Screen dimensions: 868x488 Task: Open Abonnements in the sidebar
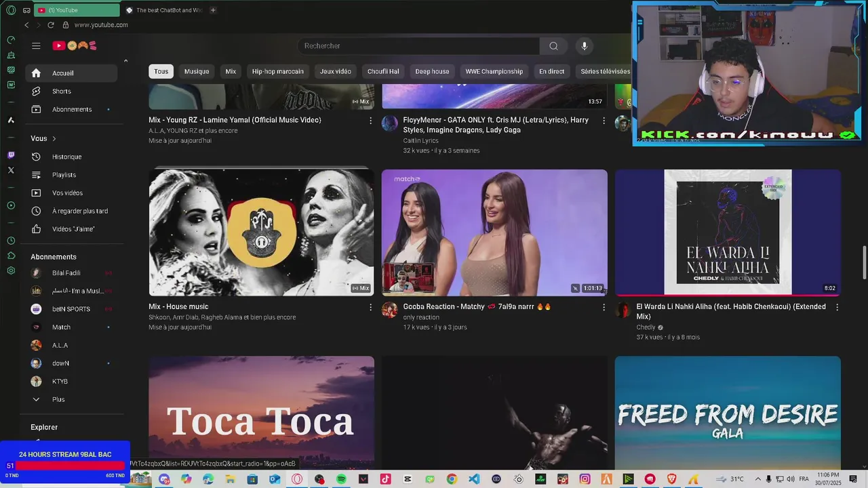click(71, 109)
